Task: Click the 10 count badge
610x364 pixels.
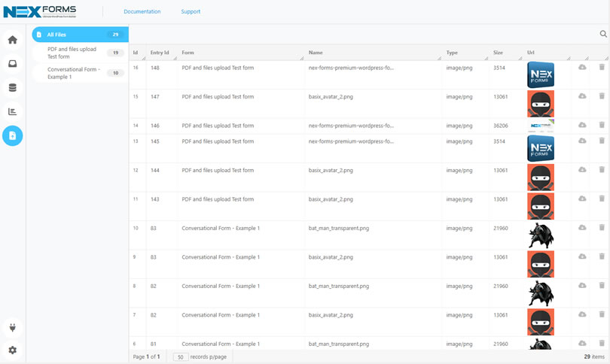Action: (115, 73)
